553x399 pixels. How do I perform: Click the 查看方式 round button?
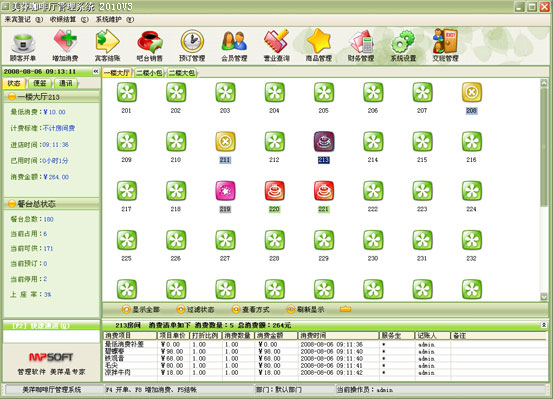[x=236, y=309]
